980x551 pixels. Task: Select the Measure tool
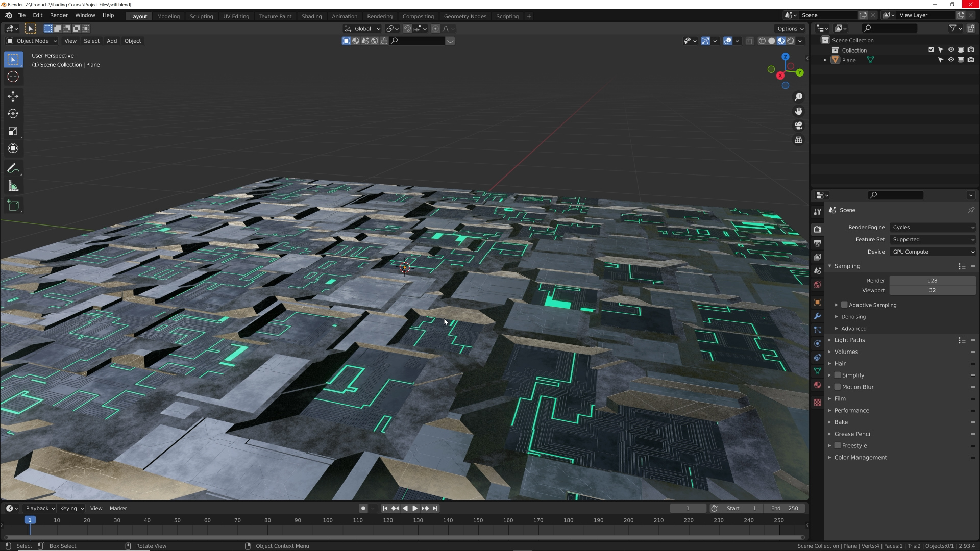pyautogui.click(x=13, y=186)
